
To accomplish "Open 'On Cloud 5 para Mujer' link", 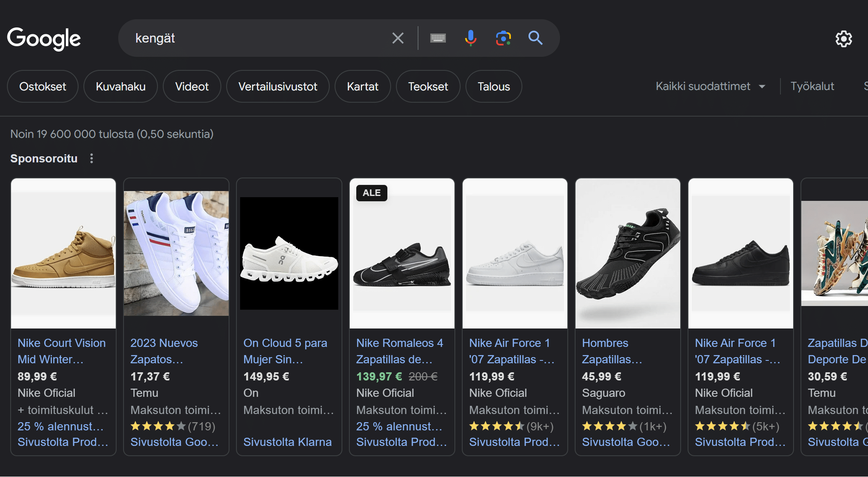I will [x=285, y=351].
